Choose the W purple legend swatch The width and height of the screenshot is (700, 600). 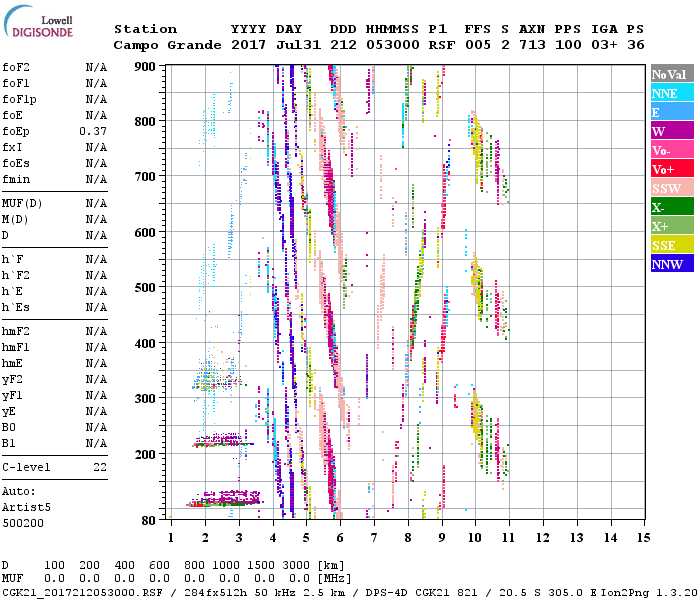click(670, 131)
